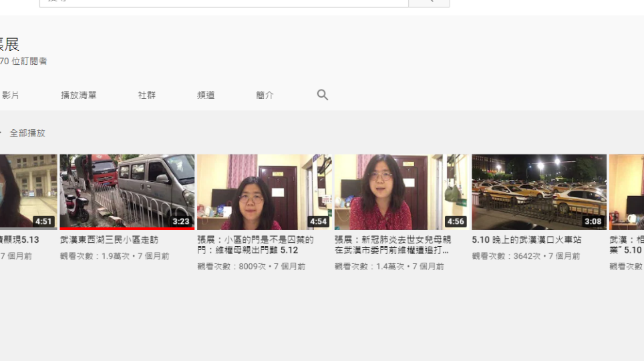The height and width of the screenshot is (361, 644).
Task: Open the 4:56 video thumbnail
Action: [x=401, y=192]
